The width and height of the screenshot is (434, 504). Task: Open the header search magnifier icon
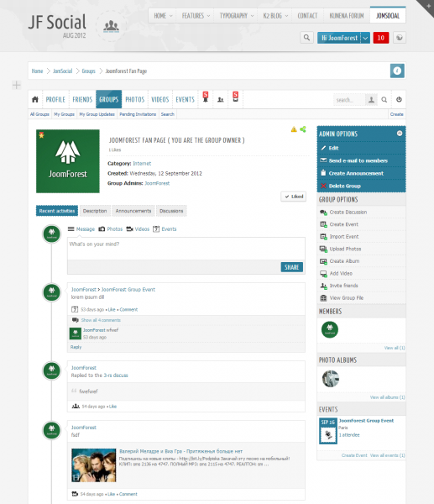click(x=306, y=38)
